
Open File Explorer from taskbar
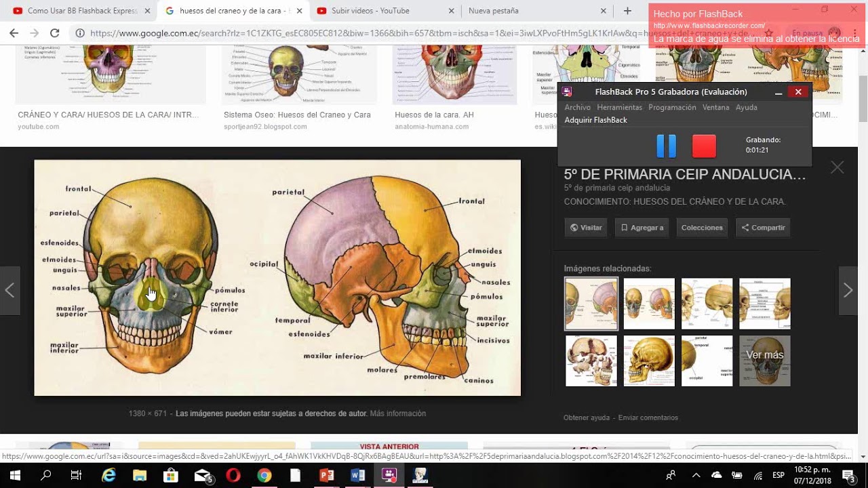[140, 475]
